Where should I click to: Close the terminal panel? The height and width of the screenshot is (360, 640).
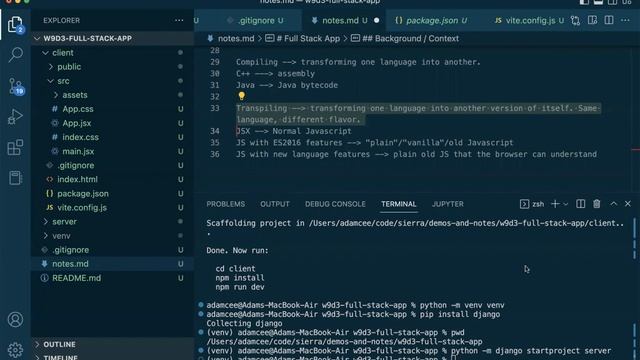click(628, 204)
